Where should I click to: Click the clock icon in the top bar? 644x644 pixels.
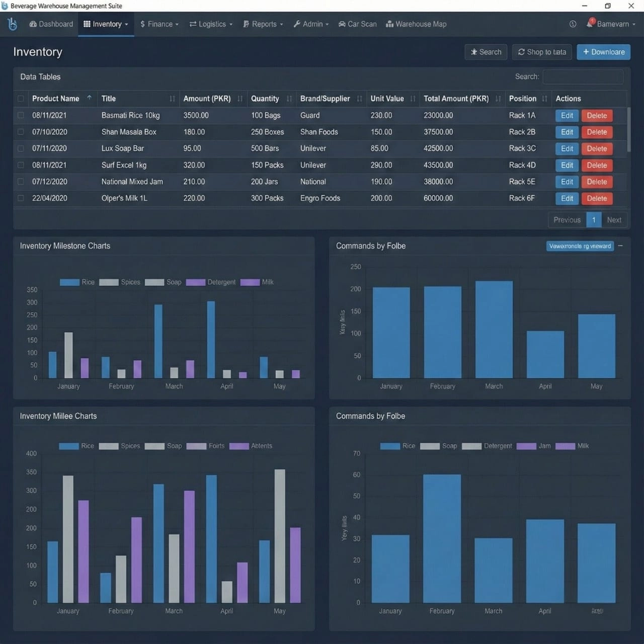pos(573,24)
